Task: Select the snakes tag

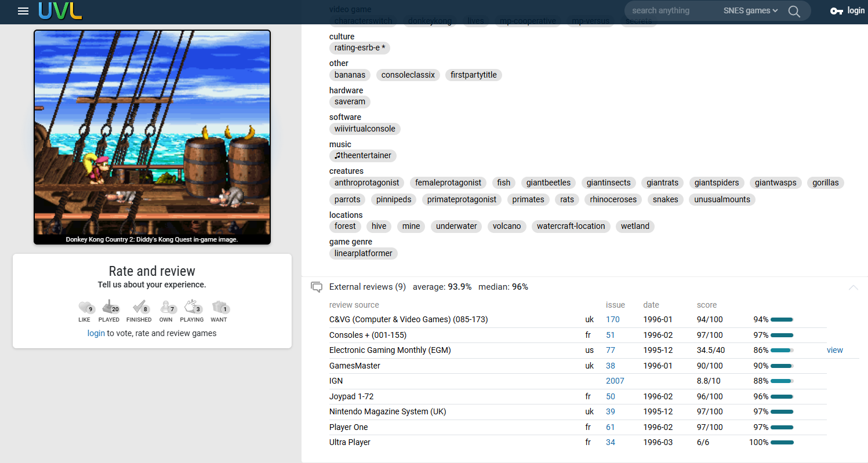Action: [x=666, y=199]
